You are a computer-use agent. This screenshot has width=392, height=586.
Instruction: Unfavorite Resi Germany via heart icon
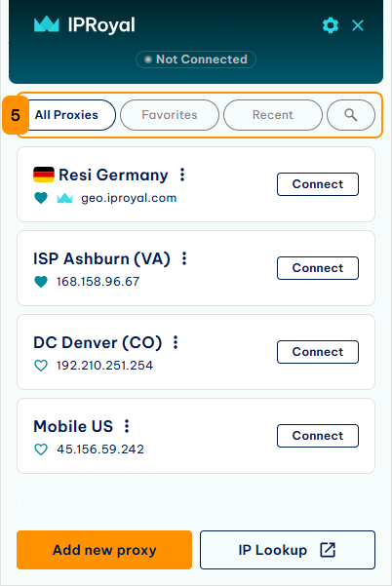(41, 198)
